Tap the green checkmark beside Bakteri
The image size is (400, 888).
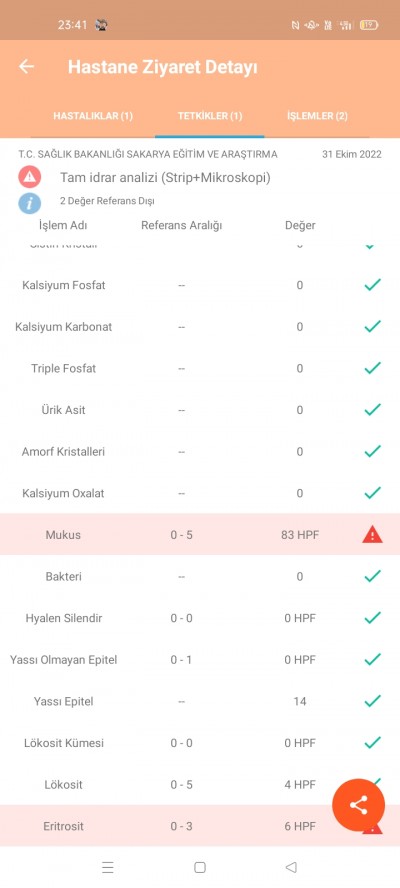pyautogui.click(x=372, y=576)
